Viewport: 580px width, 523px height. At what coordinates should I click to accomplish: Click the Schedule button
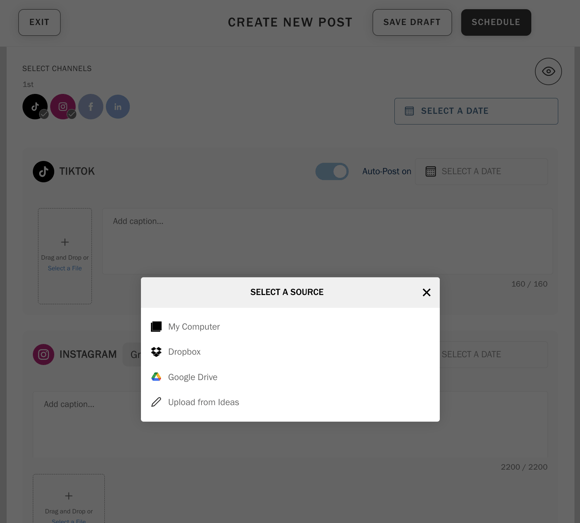[x=496, y=23]
